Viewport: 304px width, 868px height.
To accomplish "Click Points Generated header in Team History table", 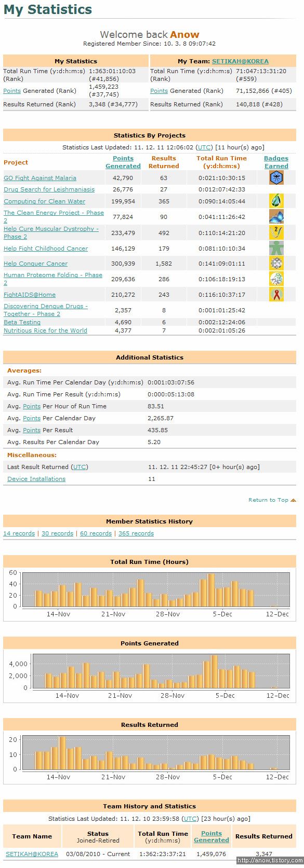I will [212, 836].
